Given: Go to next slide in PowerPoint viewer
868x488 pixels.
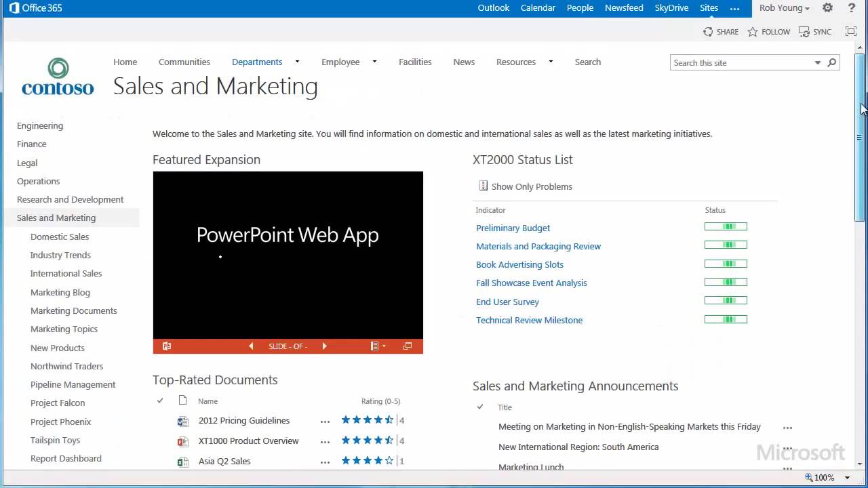Looking at the screenshot, I should (x=324, y=346).
